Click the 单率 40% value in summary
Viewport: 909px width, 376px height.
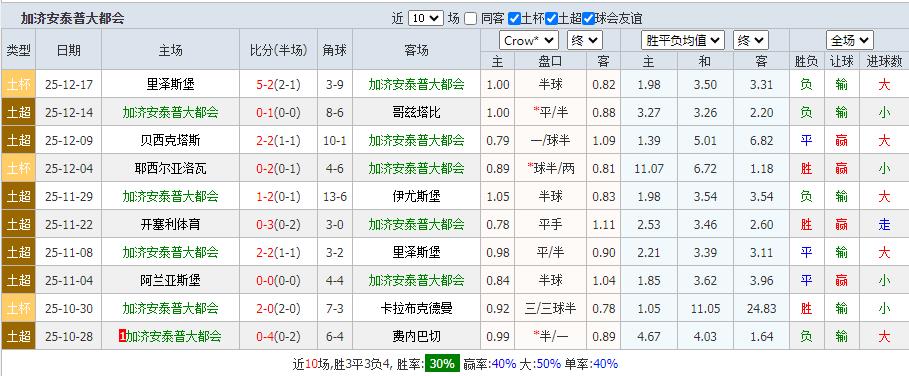click(606, 364)
